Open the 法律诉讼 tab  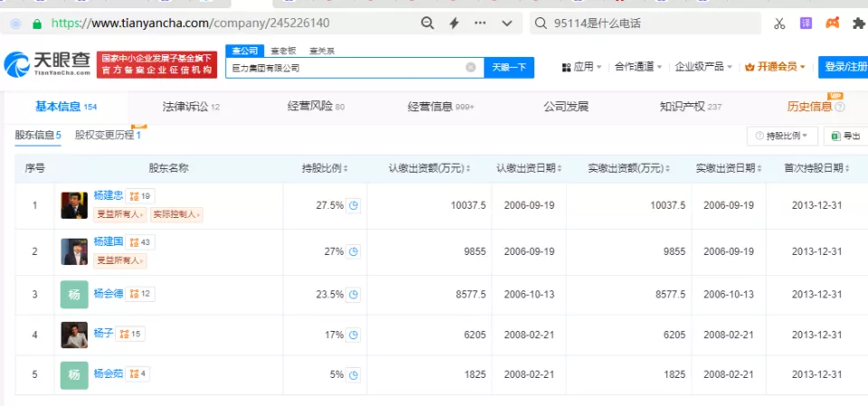tap(191, 107)
